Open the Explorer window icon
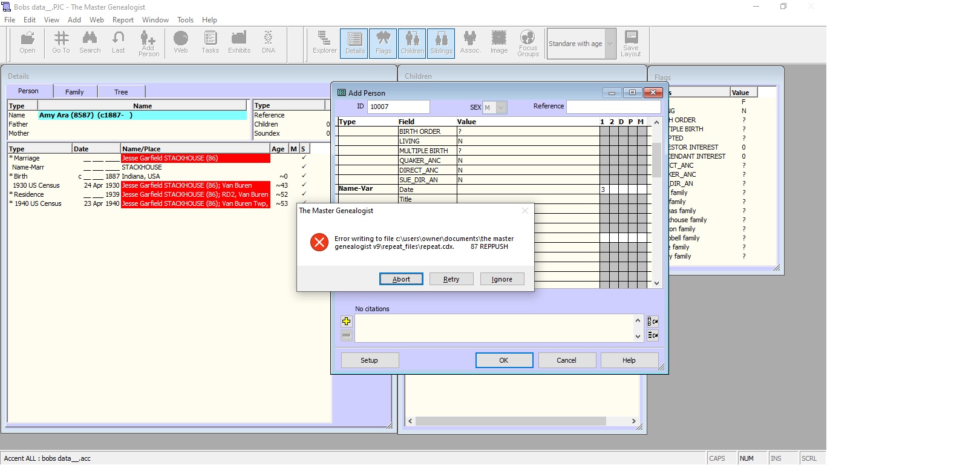Viewport: 980px width, 465px height. (324, 43)
